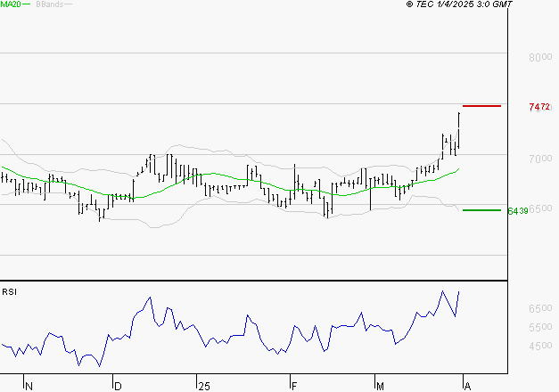Click the 4500 RSI axis label
Viewport: 559px width, 392px height.
click(x=538, y=347)
